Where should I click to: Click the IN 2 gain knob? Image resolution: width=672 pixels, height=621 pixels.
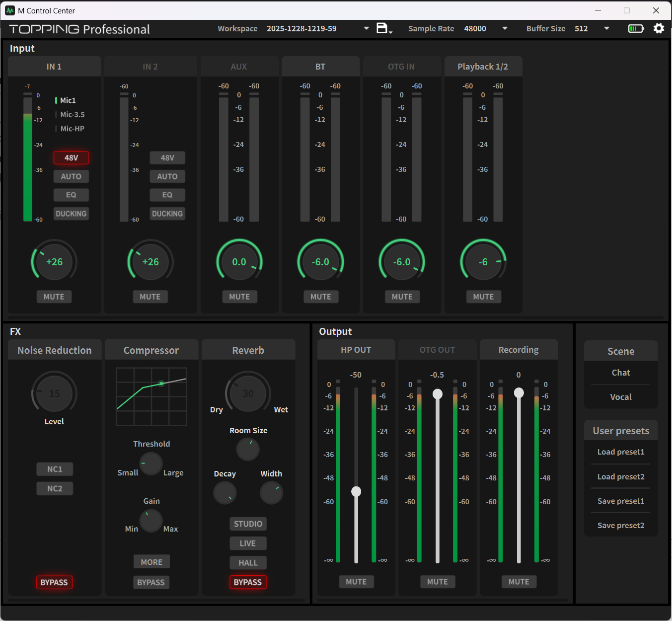150,262
